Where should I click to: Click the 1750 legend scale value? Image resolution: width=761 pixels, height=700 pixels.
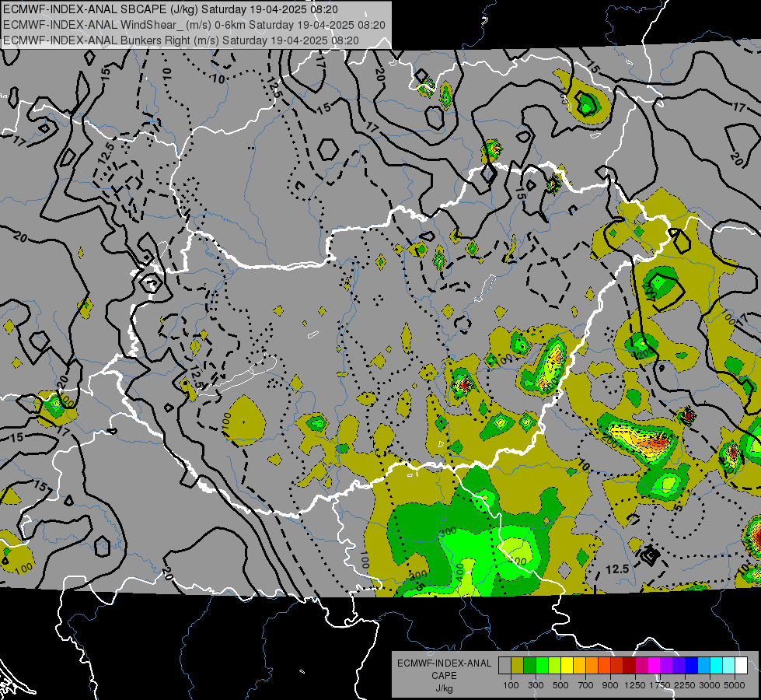click(660, 685)
